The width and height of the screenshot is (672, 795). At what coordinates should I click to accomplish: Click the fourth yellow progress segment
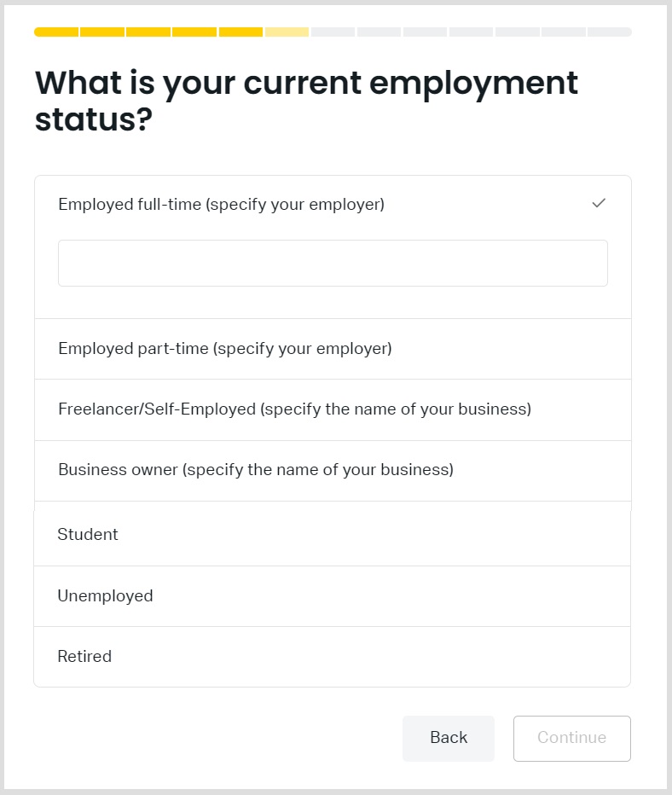(x=194, y=32)
